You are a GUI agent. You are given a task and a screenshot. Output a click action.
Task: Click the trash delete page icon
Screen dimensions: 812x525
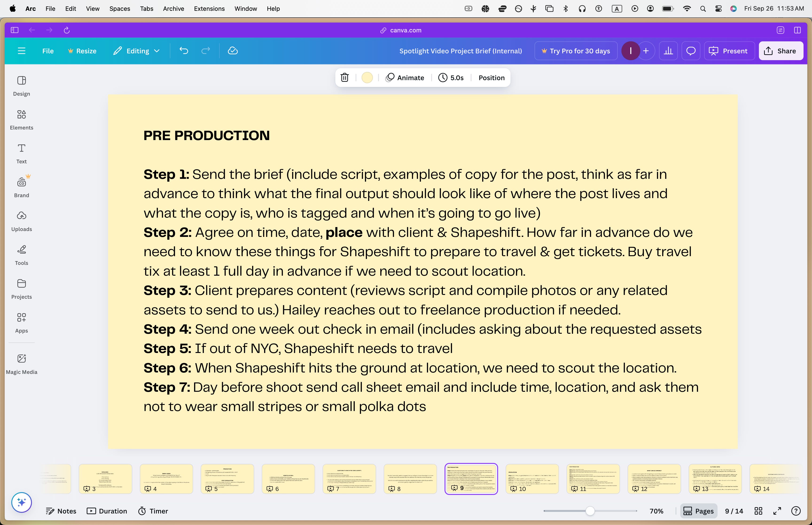pyautogui.click(x=344, y=78)
